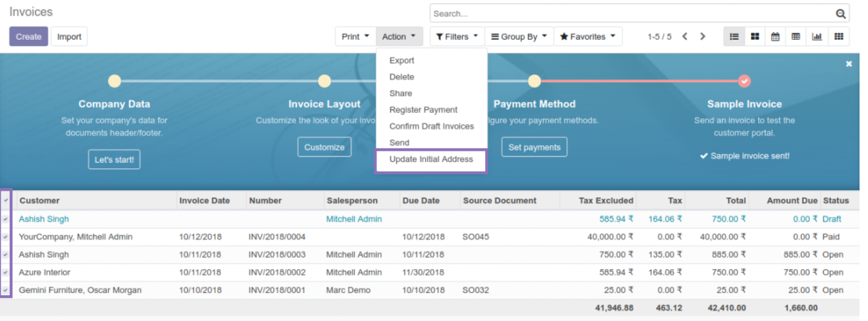This screenshot has width=868, height=321.
Task: Switch to kanban view icon
Action: pos(755,37)
